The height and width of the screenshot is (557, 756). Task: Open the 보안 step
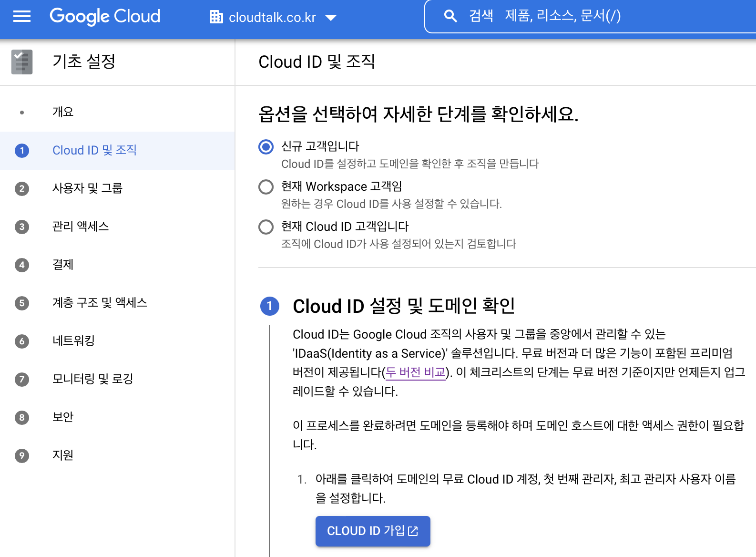point(117,417)
